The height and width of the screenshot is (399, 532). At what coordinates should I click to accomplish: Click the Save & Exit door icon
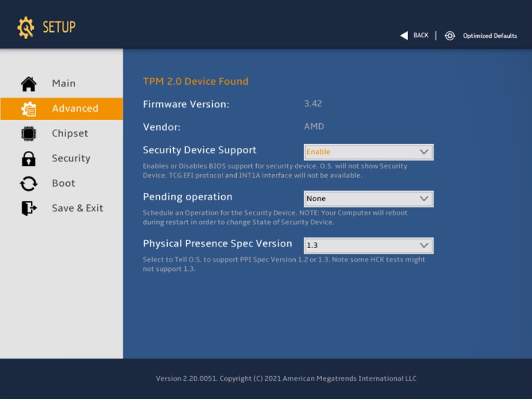click(28, 208)
